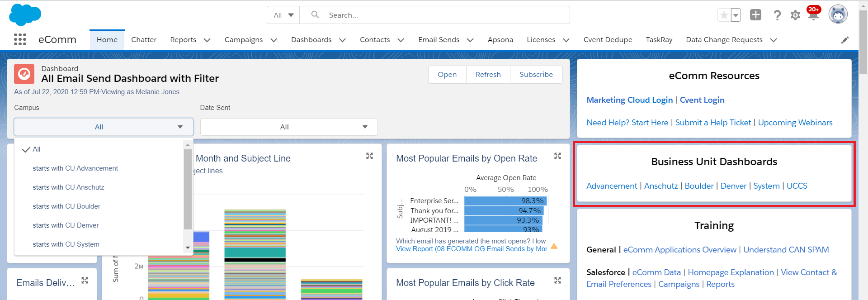Viewport: 868px width, 300px height.
Task: Expand the Reports tab chevron
Action: (x=207, y=40)
